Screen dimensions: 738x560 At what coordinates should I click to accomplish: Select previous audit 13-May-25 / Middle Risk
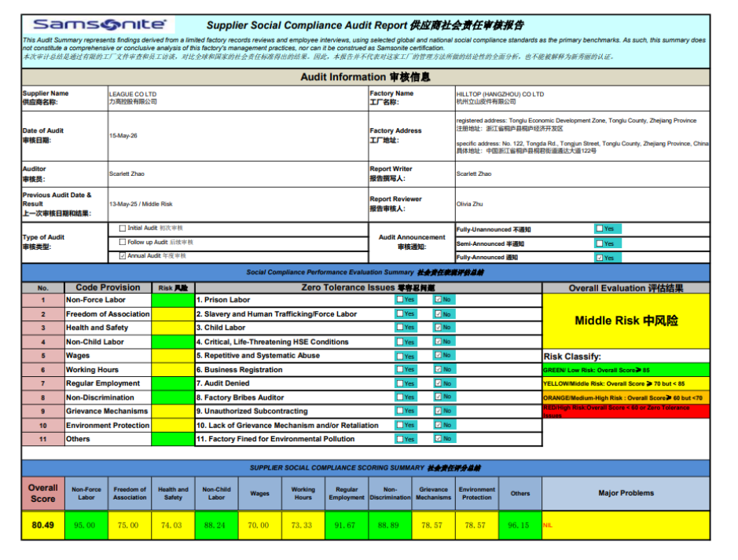(x=141, y=204)
